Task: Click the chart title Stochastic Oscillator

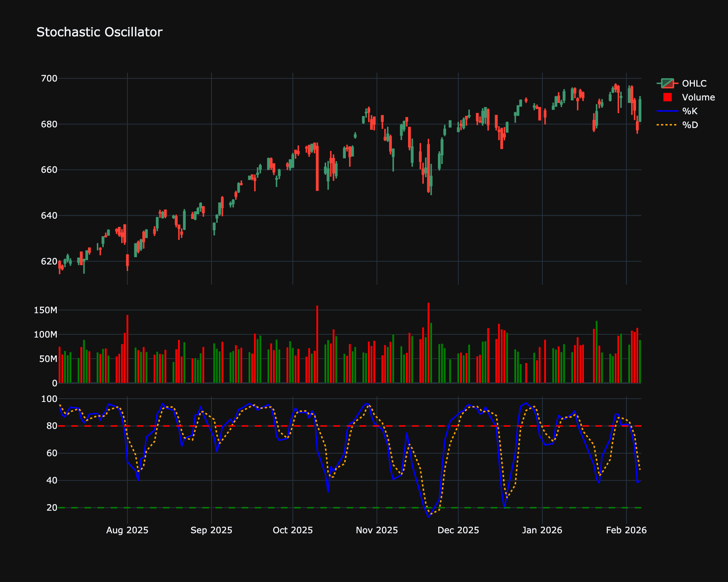Action: click(x=99, y=32)
